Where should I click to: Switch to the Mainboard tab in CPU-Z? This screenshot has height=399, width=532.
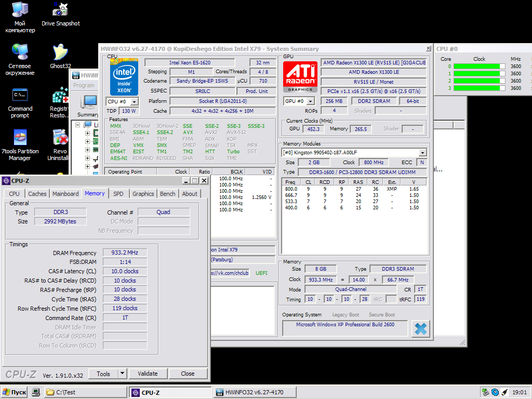65,194
